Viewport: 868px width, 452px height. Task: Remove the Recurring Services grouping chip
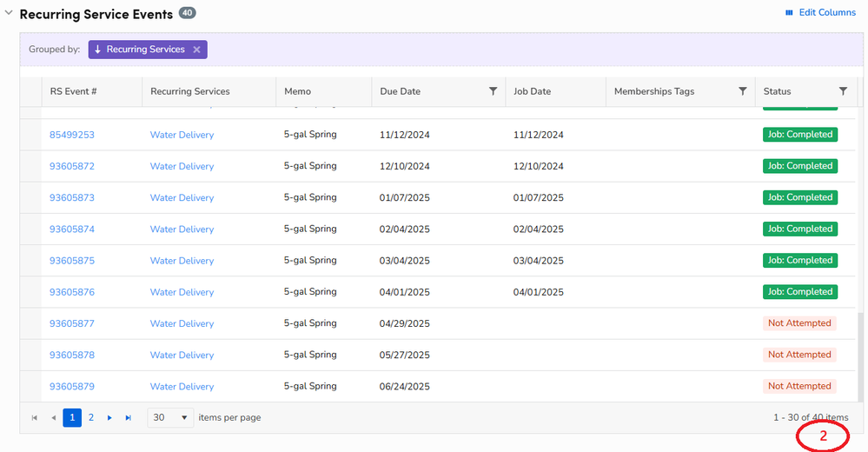point(197,50)
